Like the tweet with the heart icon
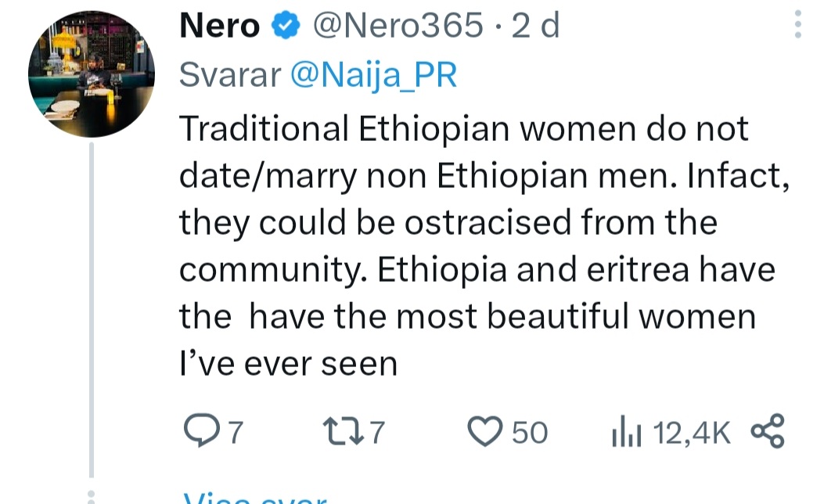824x504 pixels. (484, 431)
